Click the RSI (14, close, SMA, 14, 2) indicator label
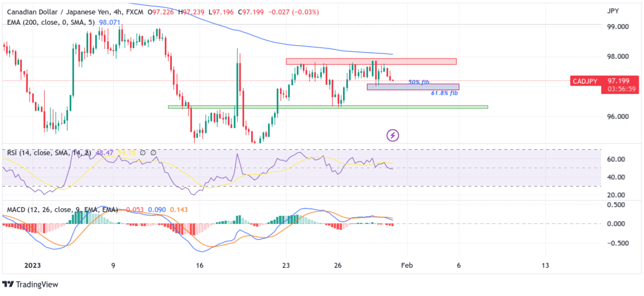Viewport: 644px width, 296px height. (49, 153)
